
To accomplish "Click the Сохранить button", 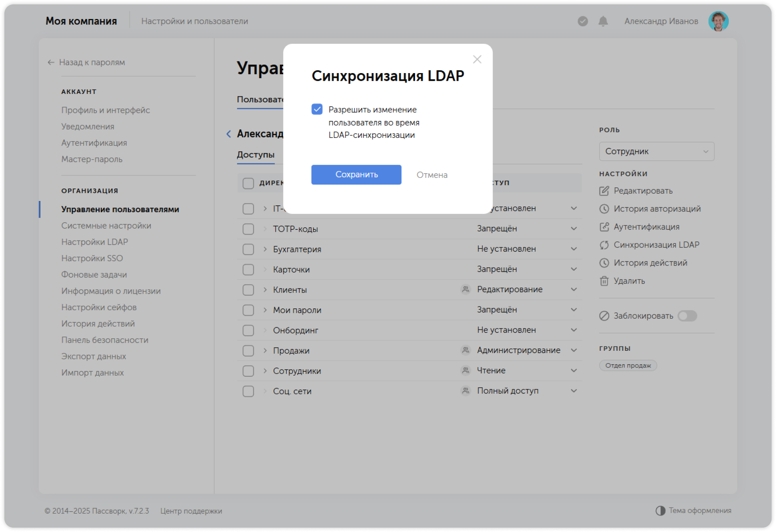I will coord(356,175).
